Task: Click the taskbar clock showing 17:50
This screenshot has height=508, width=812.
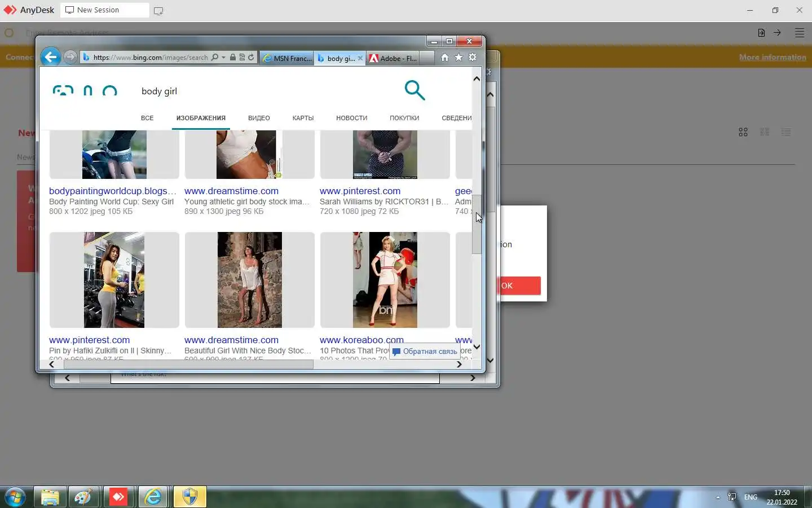Action: click(782, 497)
